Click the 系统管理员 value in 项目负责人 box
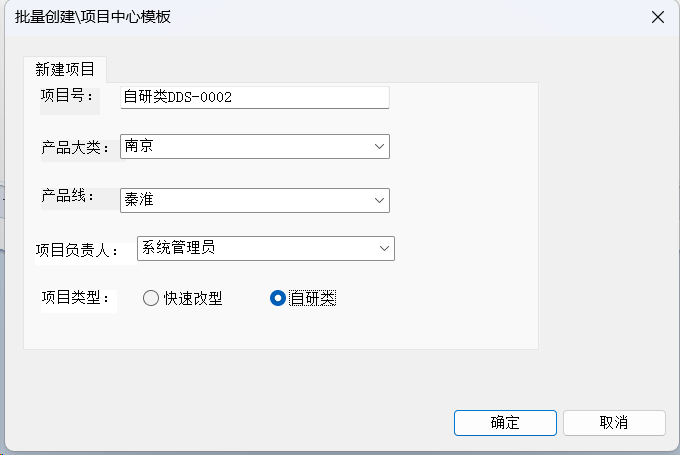 click(x=178, y=248)
